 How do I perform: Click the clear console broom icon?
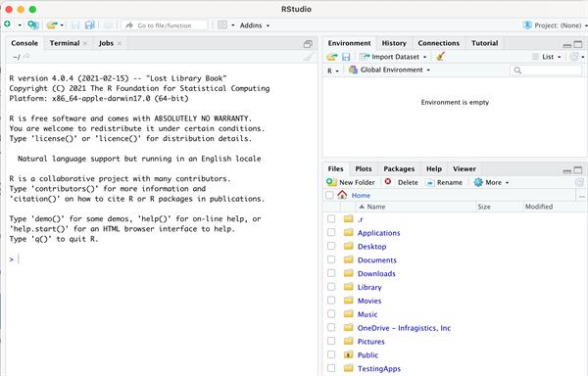coord(309,57)
